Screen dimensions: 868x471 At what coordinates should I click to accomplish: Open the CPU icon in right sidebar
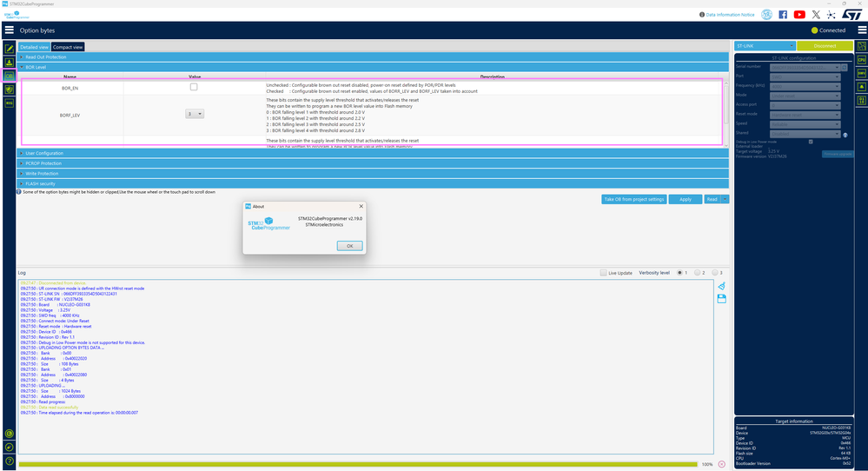pos(861,60)
